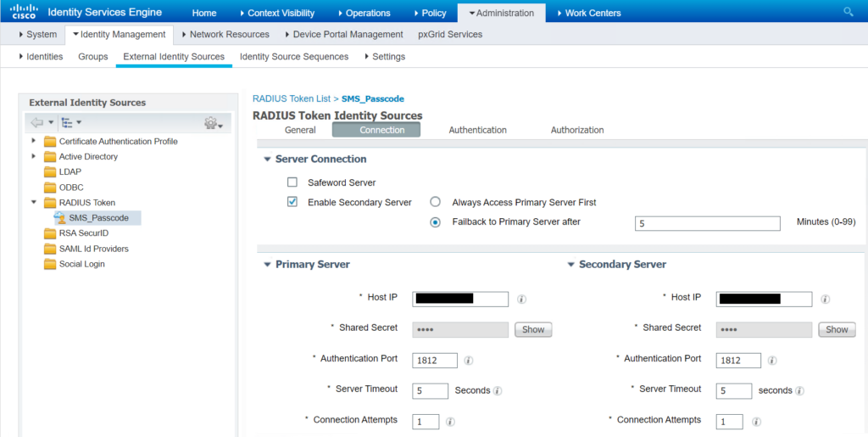Uncheck Enable Secondary Server checkbox
868x437 pixels.
point(292,203)
